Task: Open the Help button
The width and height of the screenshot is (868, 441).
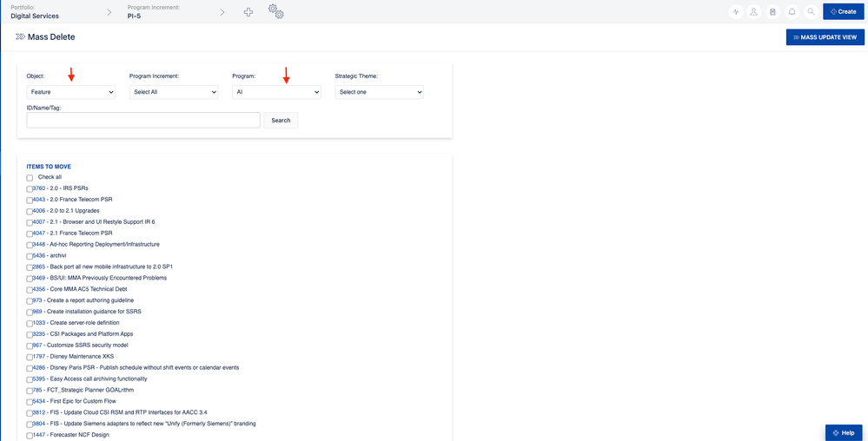Action: click(x=844, y=432)
